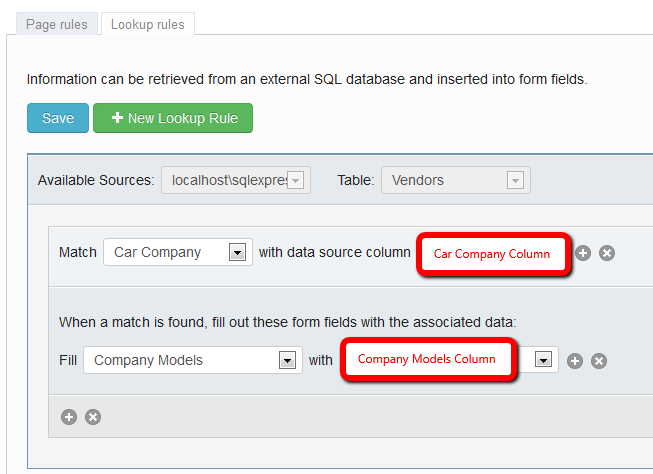Remove fill field via X icon in Fill row

tap(599, 361)
